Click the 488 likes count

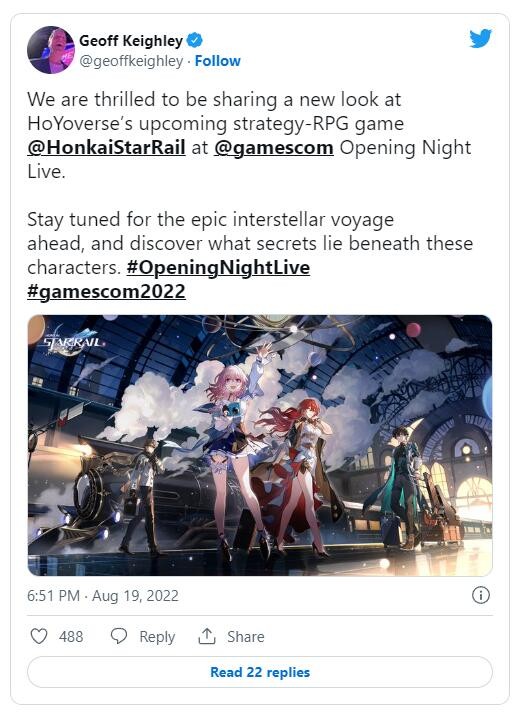71,636
